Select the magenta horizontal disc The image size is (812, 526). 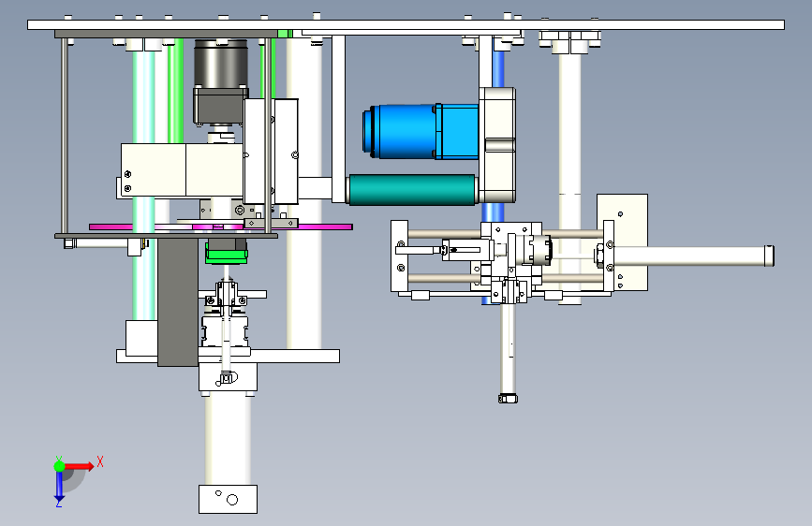[221, 226]
